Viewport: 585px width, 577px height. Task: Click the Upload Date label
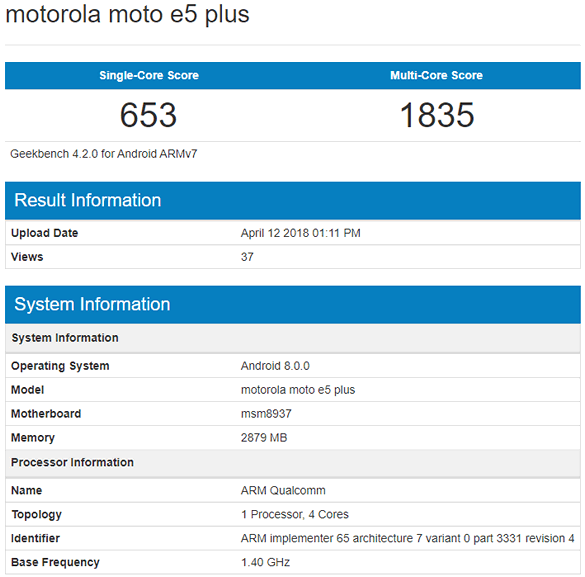click(44, 233)
